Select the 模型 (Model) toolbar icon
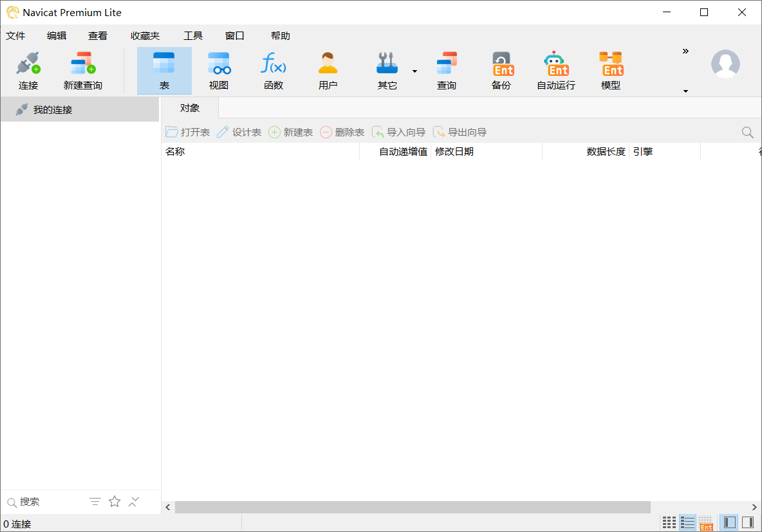 (x=610, y=64)
